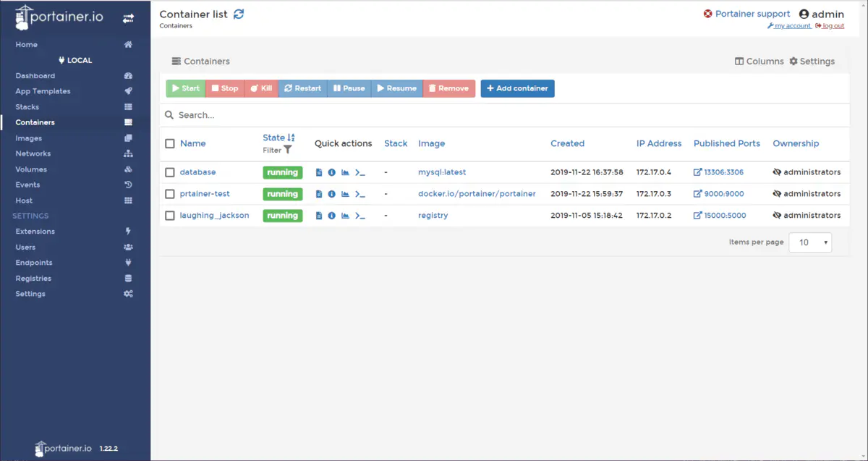Open Events in sidebar

tap(75, 185)
